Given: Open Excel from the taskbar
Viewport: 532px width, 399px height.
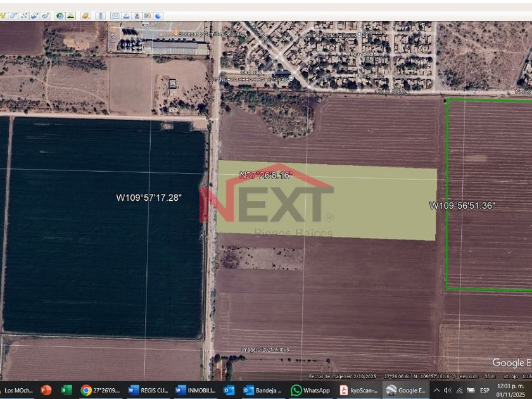Looking at the screenshot, I should click(66, 390).
